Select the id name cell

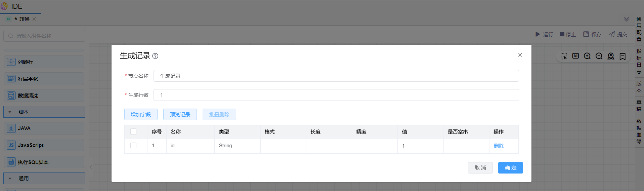[x=190, y=146]
